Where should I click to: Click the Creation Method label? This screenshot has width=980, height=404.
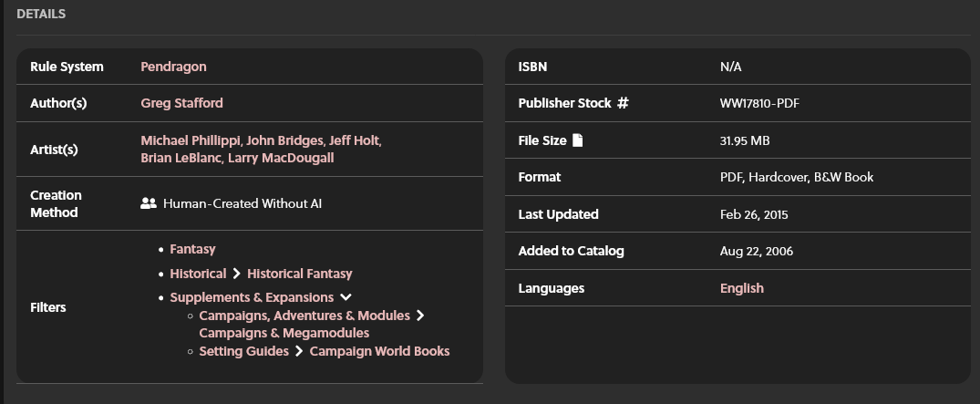[56, 204]
